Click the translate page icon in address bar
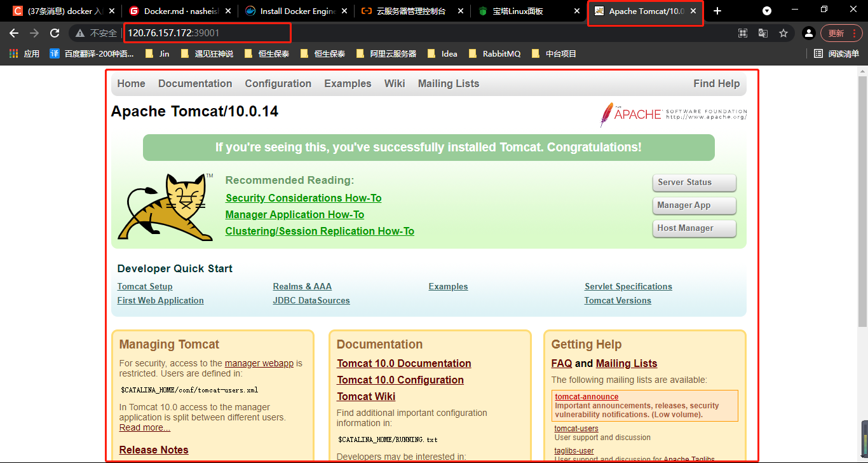This screenshot has width=868, height=463. tap(763, 33)
